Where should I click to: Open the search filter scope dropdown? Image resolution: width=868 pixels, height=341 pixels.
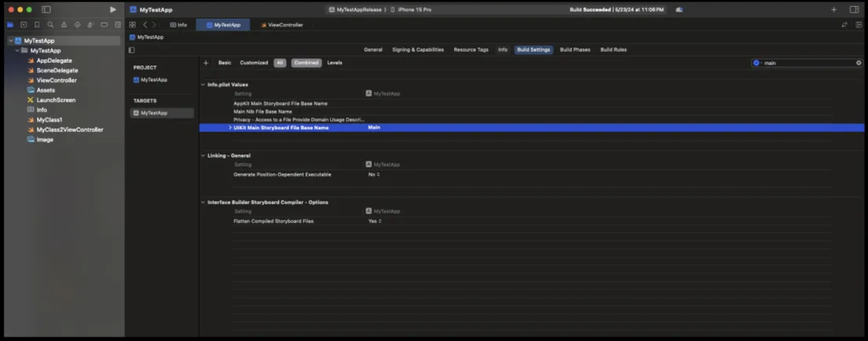(757, 63)
